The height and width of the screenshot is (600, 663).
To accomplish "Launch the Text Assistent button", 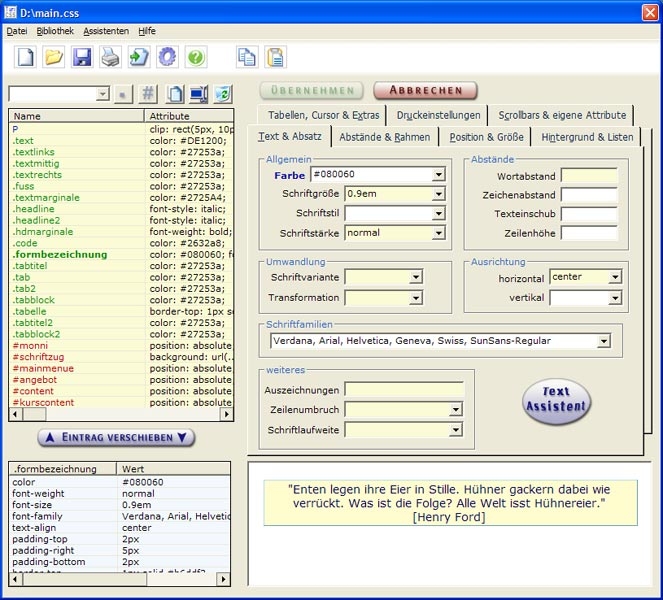I will pyautogui.click(x=556, y=400).
